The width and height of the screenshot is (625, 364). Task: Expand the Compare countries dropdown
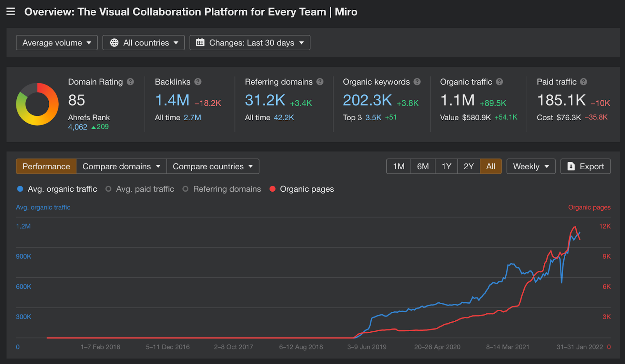(x=213, y=166)
